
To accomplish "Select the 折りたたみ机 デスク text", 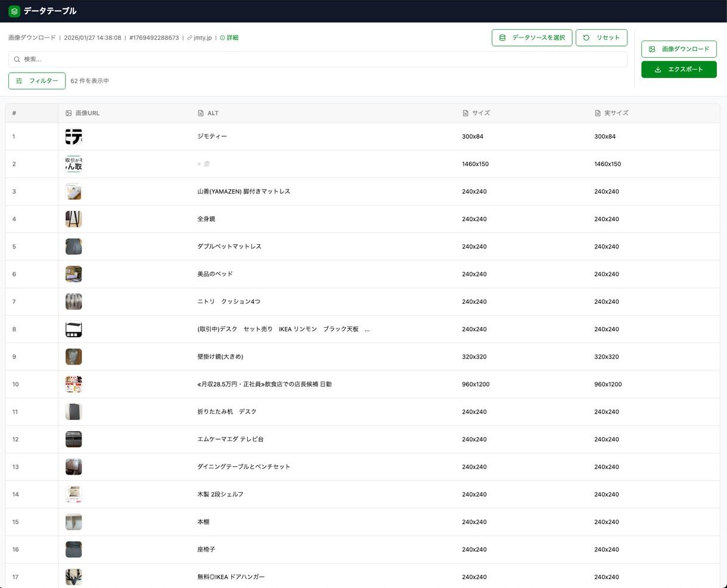I will tap(227, 412).
